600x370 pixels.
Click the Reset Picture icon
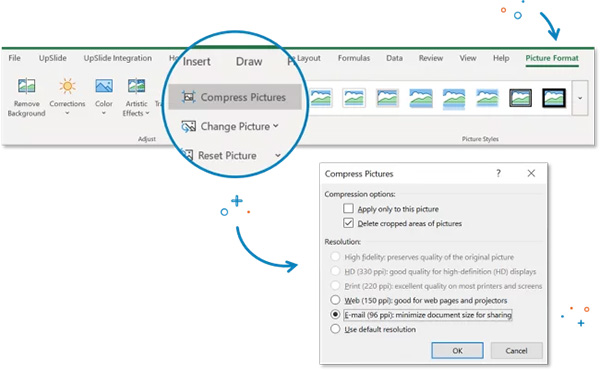pyautogui.click(x=188, y=155)
